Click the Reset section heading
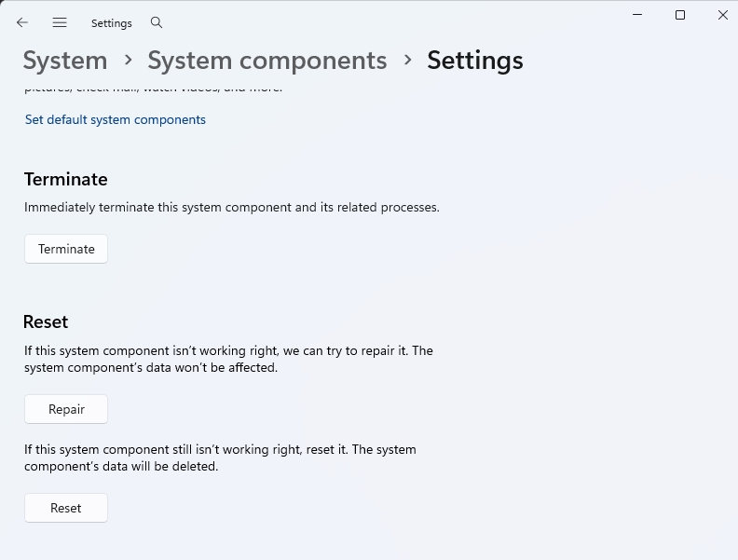The width and height of the screenshot is (738, 560). pos(46,321)
